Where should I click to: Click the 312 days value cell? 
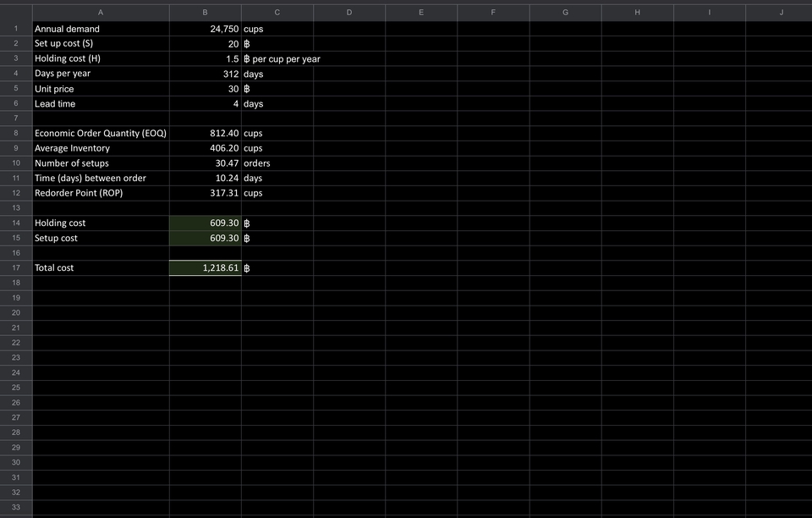pyautogui.click(x=205, y=74)
